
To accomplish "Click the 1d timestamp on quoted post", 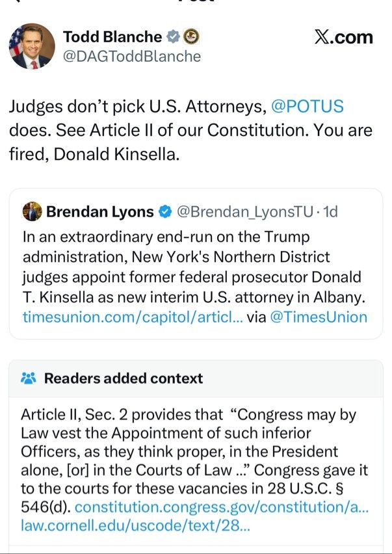I will [330, 211].
